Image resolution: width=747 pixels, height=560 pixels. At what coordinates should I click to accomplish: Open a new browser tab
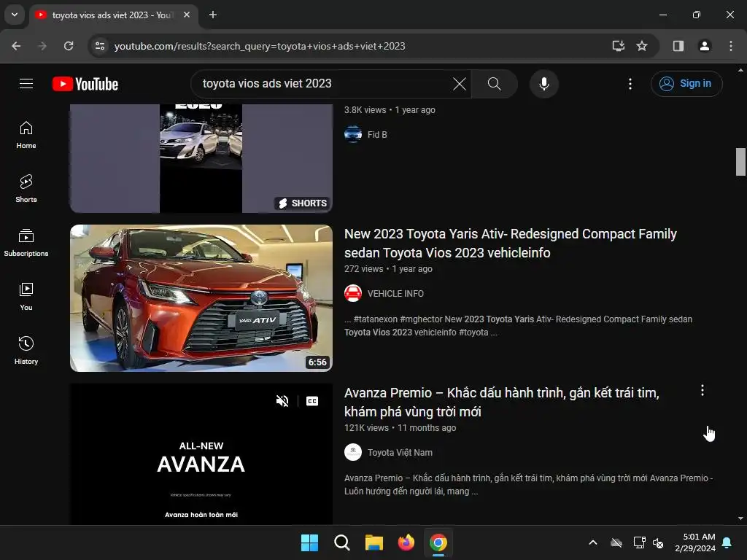(x=213, y=15)
